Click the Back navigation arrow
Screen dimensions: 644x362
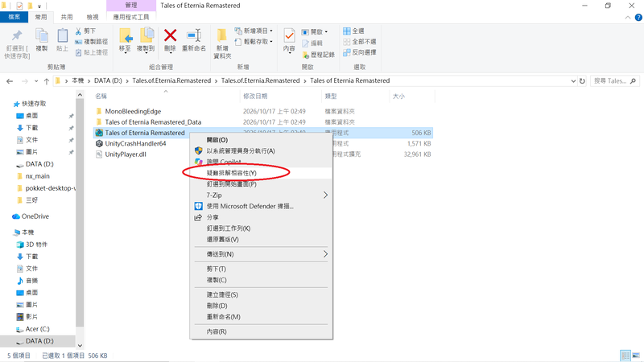click(x=10, y=81)
